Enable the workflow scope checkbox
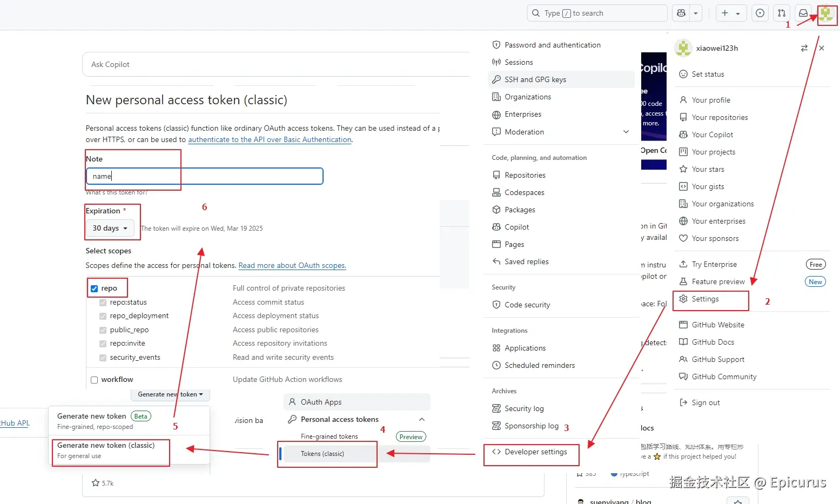840x504 pixels. [95, 380]
